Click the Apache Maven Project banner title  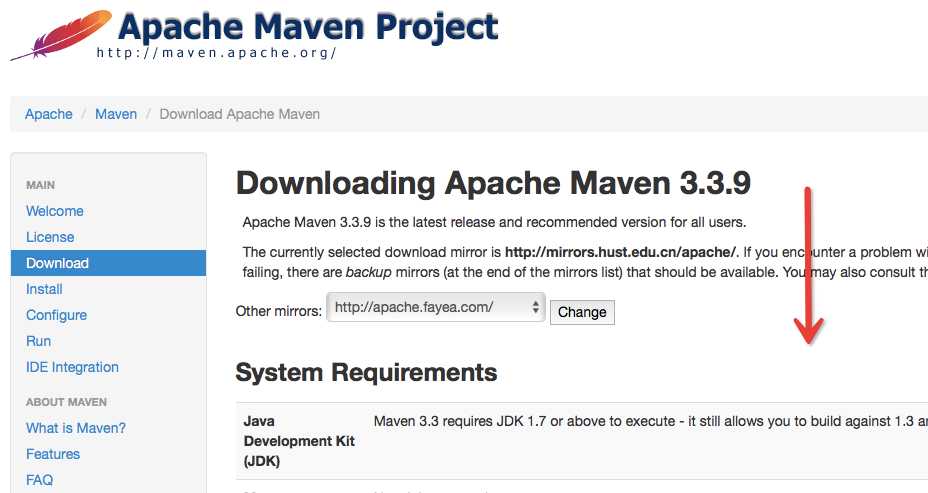[x=308, y=27]
